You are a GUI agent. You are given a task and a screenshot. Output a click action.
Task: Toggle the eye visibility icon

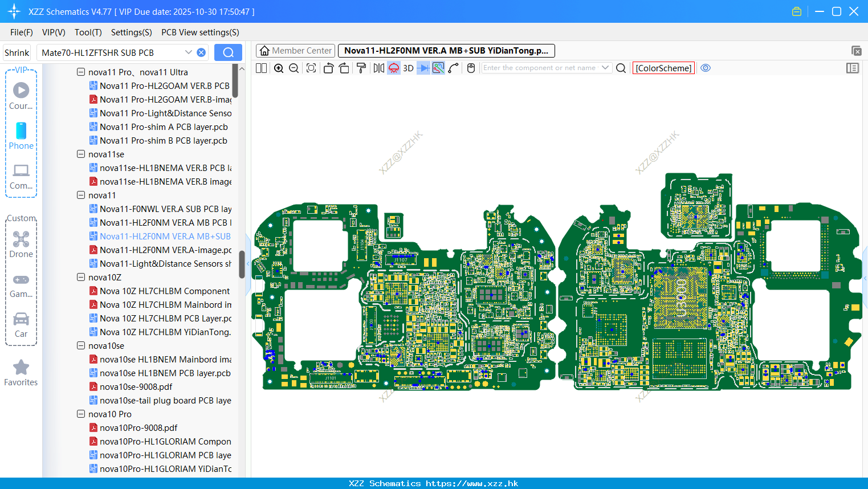click(706, 68)
